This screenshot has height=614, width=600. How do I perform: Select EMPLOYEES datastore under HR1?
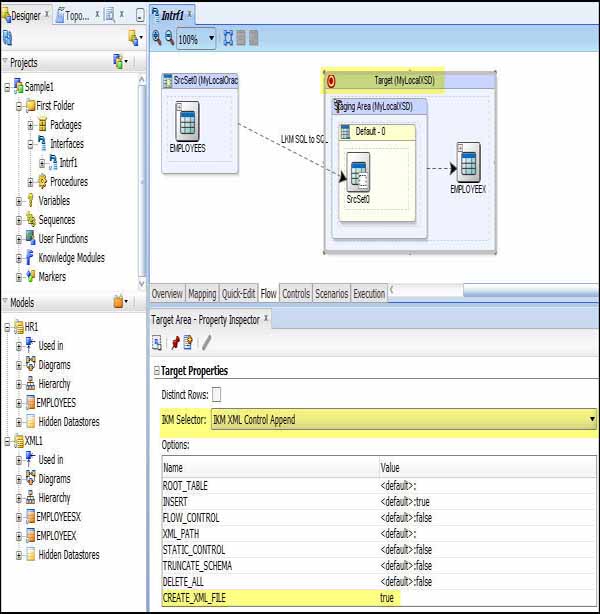pos(56,403)
